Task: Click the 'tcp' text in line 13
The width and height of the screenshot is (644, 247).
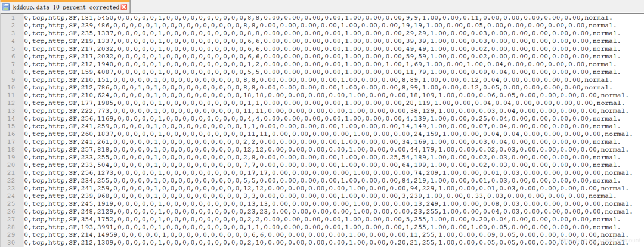Action: (x=39, y=111)
